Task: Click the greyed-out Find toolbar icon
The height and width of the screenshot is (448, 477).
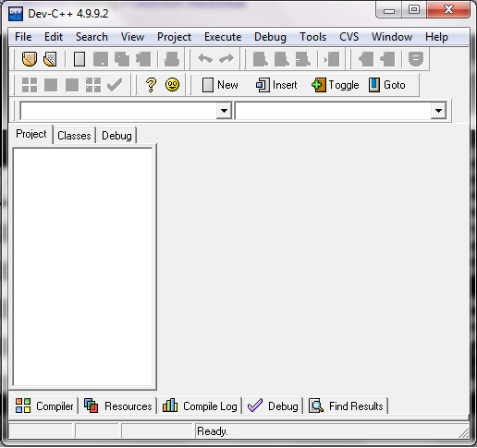Action: (x=261, y=59)
